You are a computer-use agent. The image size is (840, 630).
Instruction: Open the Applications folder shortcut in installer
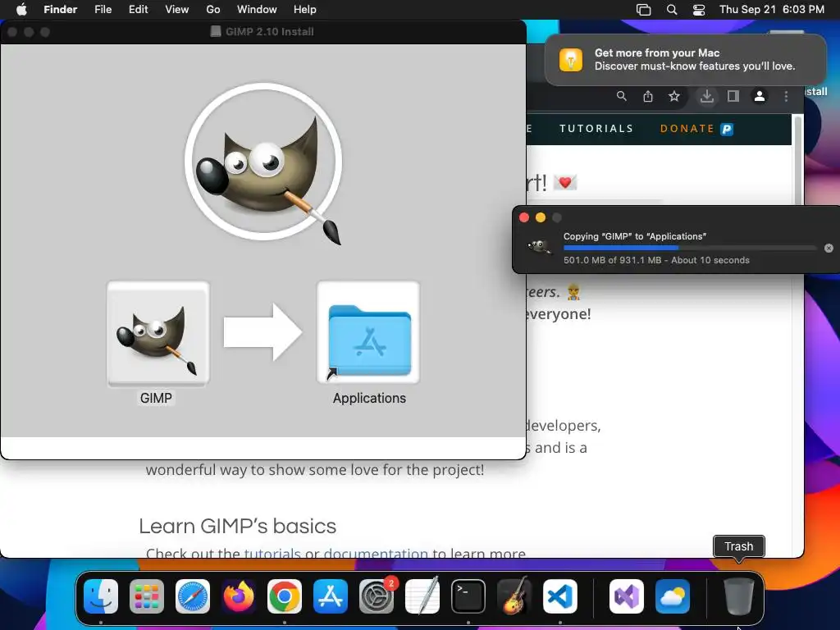tap(368, 333)
